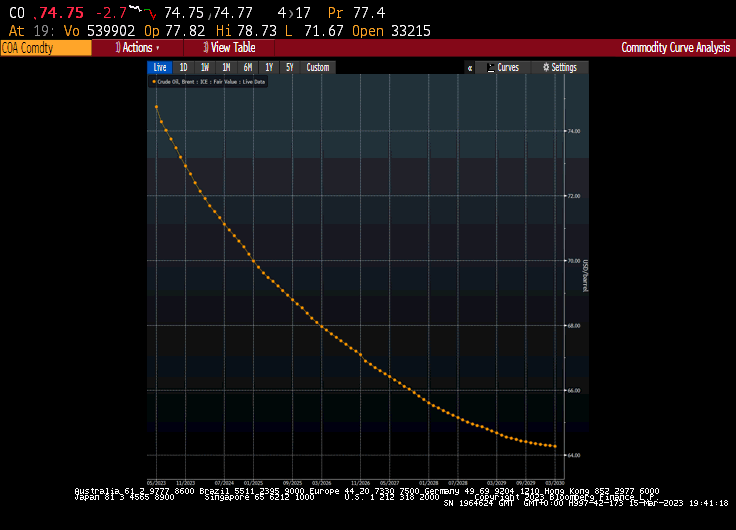The height and width of the screenshot is (530, 736).
Task: Click the 03/2026 x-axis label
Action: pos(322,483)
